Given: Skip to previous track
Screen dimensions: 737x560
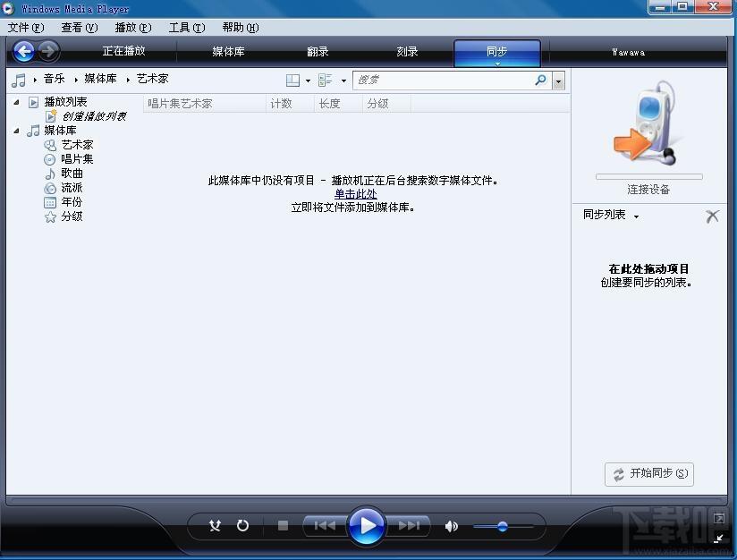Looking at the screenshot, I should (325, 526).
